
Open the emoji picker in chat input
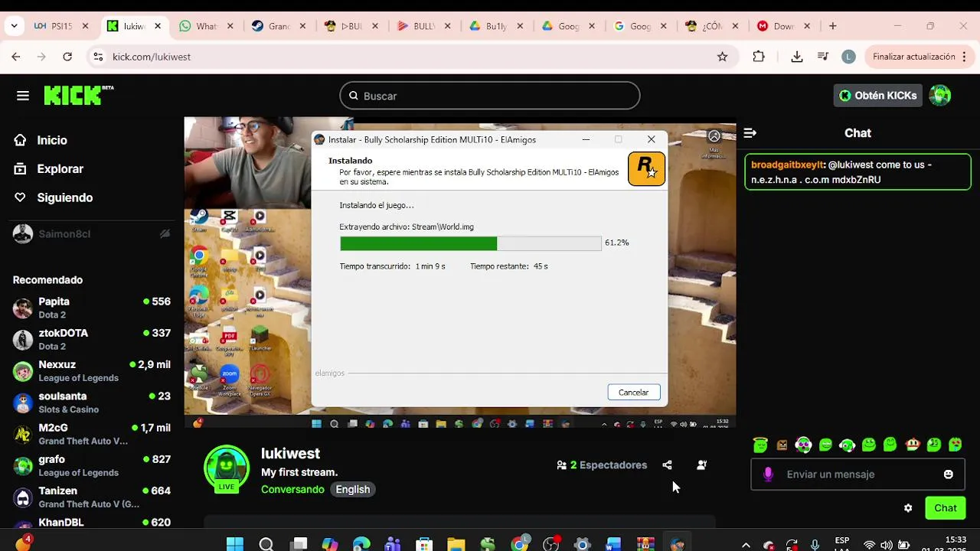pos(948,474)
